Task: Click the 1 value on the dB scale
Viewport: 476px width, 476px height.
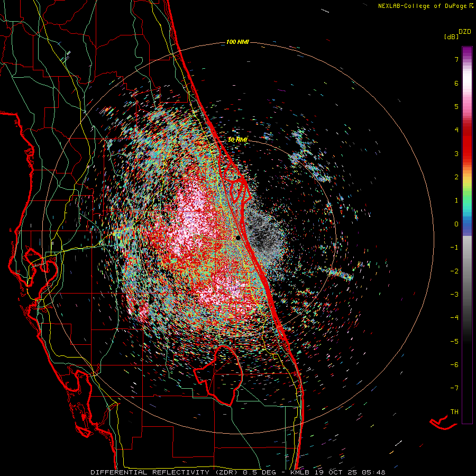Action: pyautogui.click(x=456, y=200)
